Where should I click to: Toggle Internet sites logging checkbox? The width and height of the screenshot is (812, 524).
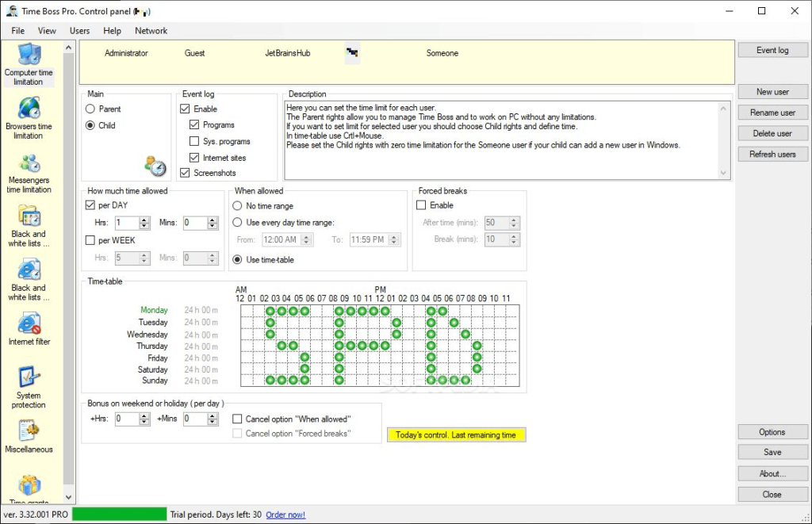tap(194, 158)
